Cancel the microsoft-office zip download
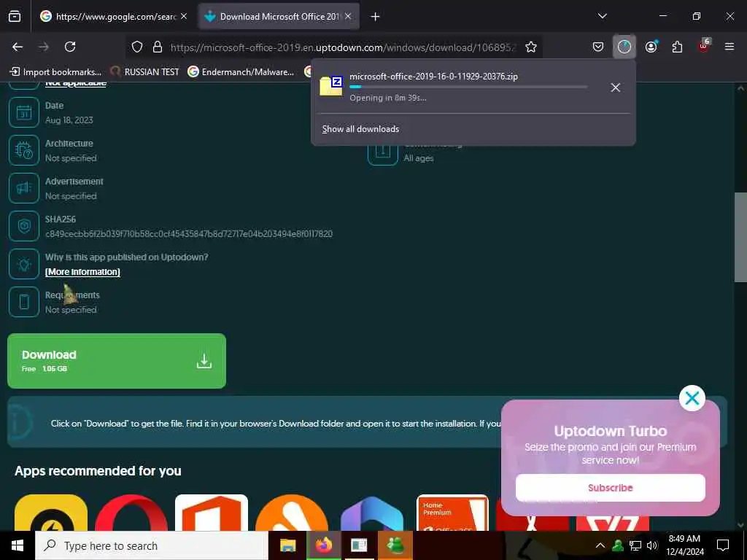This screenshot has height=560, width=747. tap(616, 87)
